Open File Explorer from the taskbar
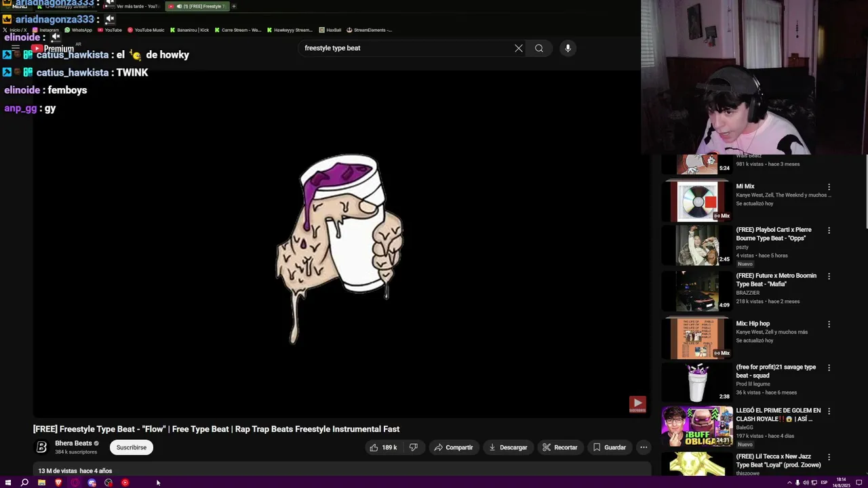 click(41, 483)
